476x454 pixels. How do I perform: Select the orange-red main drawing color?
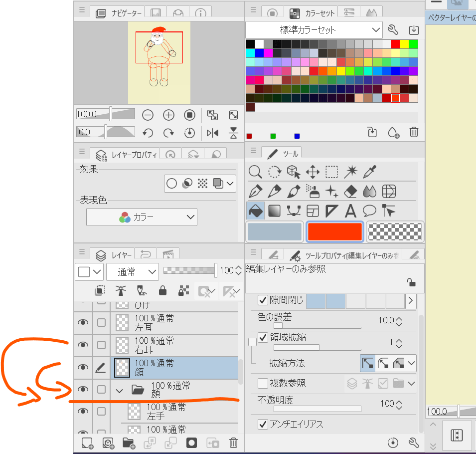[x=334, y=231]
